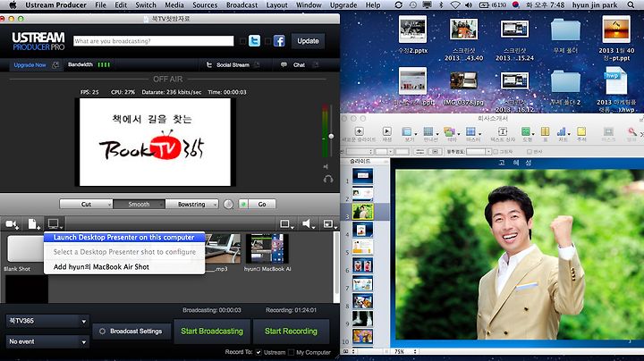Add a camera shot in Ustream Producer
Screen dimensions: 644x361
12,224
